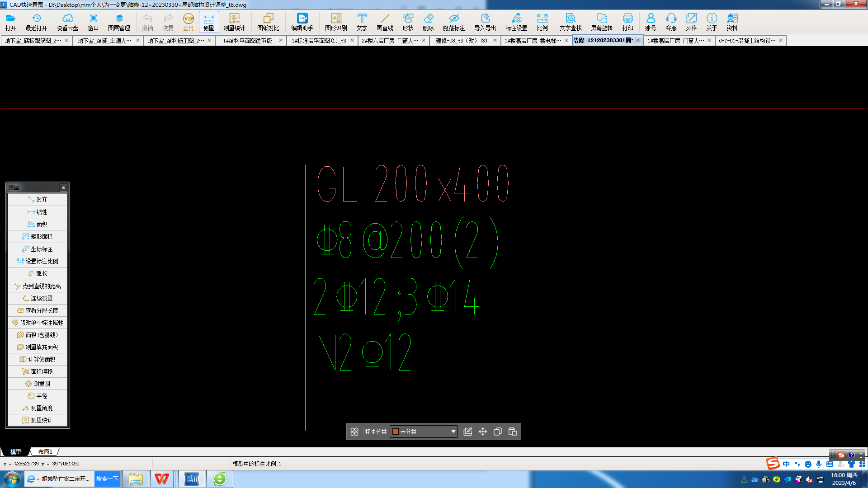This screenshot has width=868, height=488.
Task: Choose 测量角度 option
Action: pyautogui.click(x=38, y=408)
